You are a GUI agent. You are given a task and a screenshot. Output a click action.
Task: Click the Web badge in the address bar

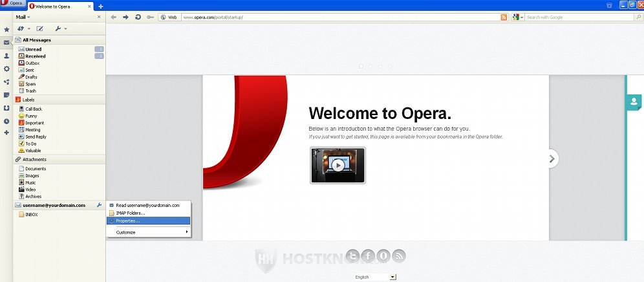[169, 17]
